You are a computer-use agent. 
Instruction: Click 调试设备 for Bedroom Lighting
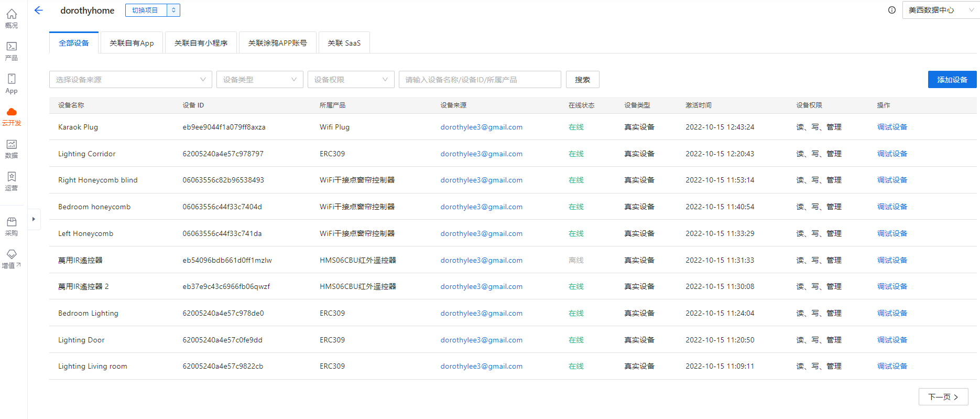pyautogui.click(x=892, y=313)
